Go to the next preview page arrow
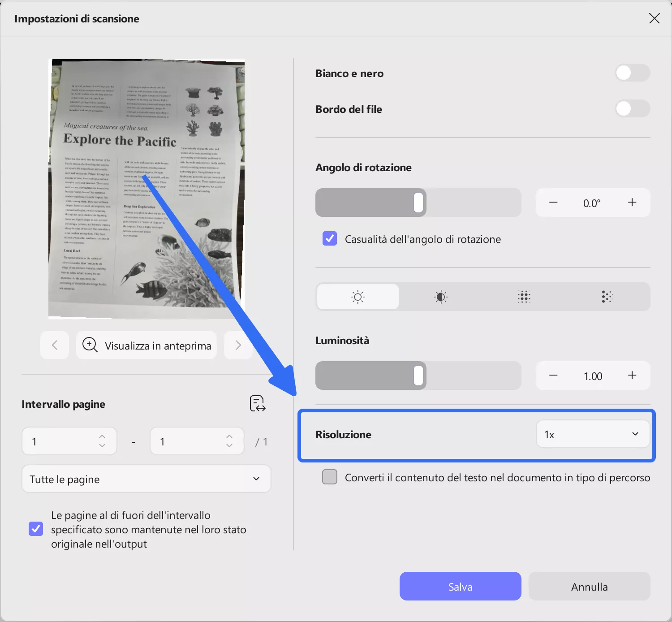The height and width of the screenshot is (622, 672). (238, 345)
